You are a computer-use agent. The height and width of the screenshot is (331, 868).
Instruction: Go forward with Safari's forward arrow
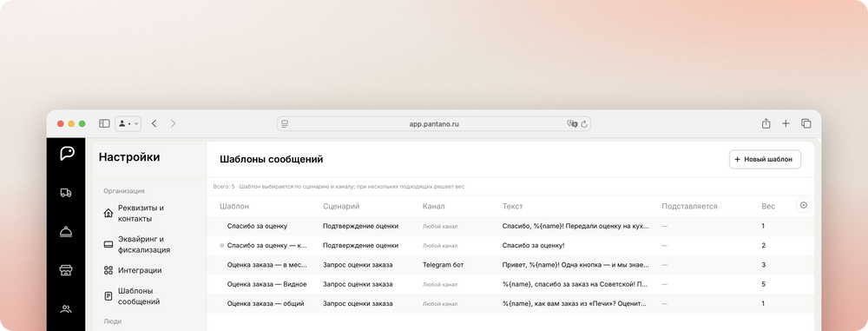click(173, 123)
